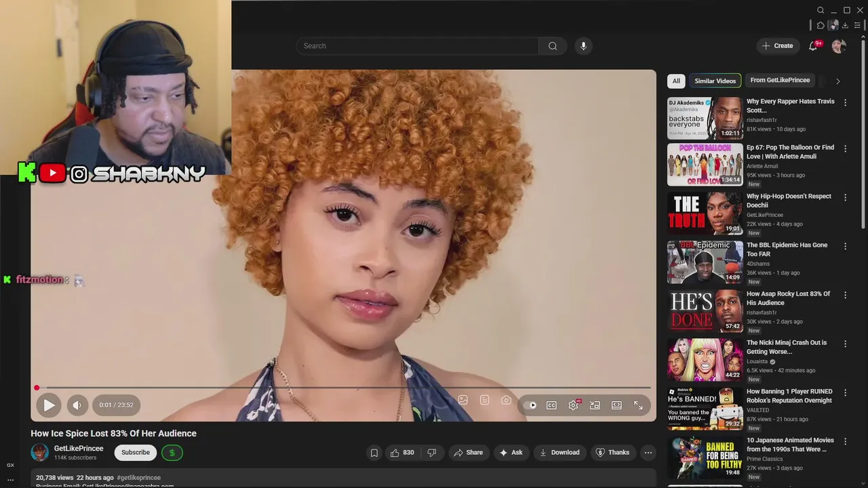
Task: Open the notifications bell
Action: [x=813, y=46]
